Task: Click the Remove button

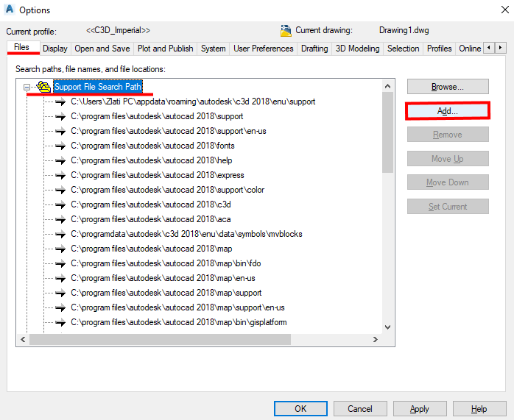Action: (448, 135)
